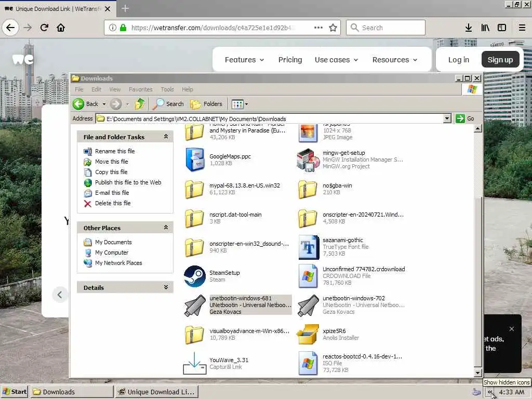The width and height of the screenshot is (532, 399).
Task: Select visualboyadvance-m-Win-x86 folder
Action: pos(194,335)
